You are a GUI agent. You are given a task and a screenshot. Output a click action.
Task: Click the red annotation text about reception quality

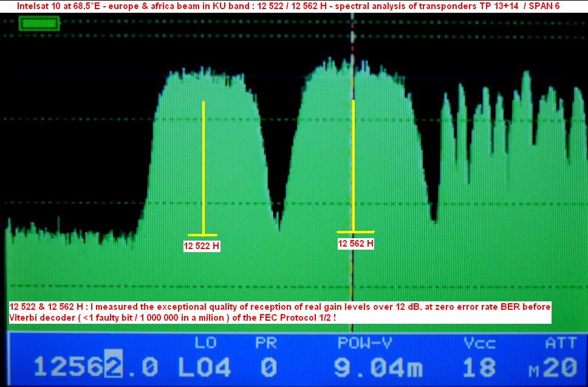[x=280, y=312]
